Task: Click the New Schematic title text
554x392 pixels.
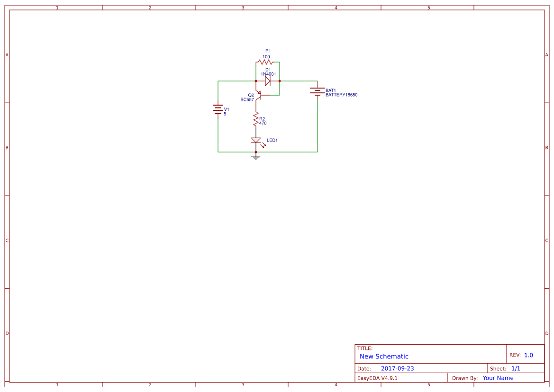Action: (x=384, y=356)
